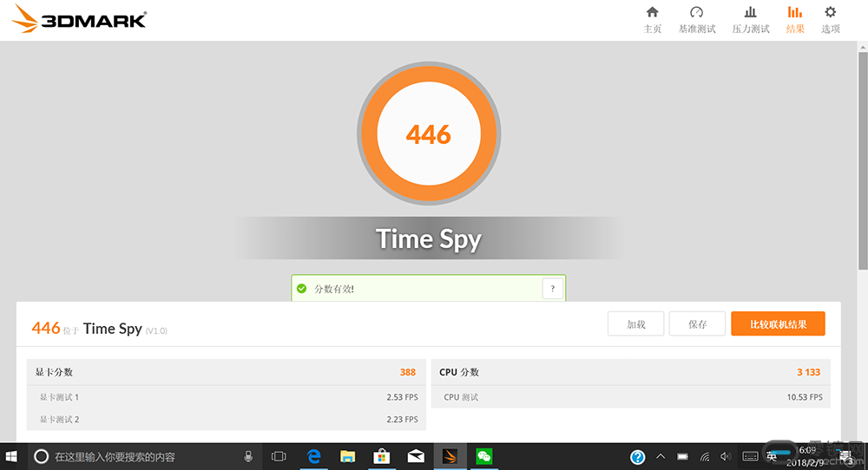Switch to Benchmarks (基准测试) tab
The image size is (868, 470).
(x=697, y=20)
